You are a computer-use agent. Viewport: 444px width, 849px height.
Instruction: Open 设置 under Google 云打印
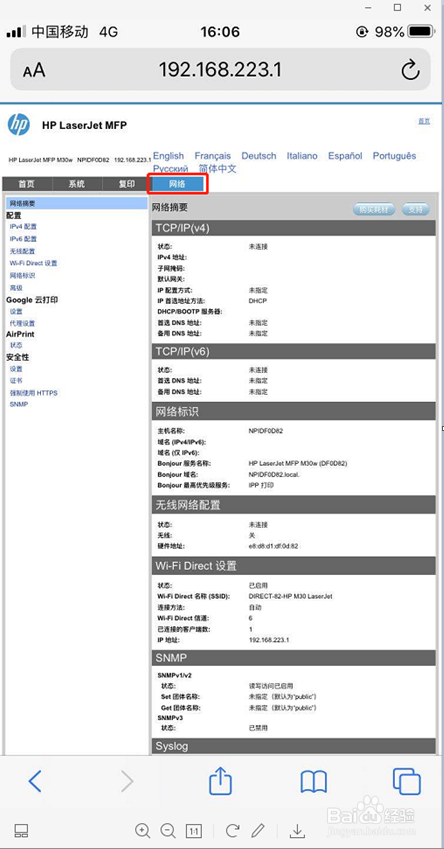pos(16,311)
